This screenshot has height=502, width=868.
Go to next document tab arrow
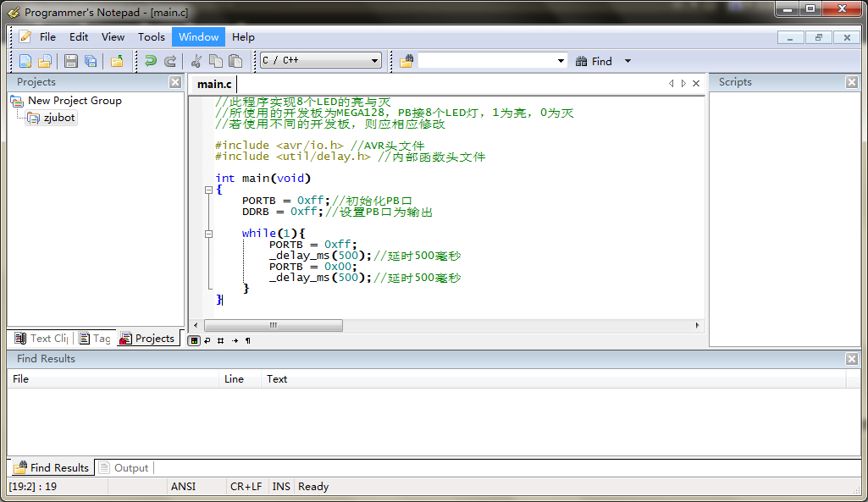click(683, 83)
